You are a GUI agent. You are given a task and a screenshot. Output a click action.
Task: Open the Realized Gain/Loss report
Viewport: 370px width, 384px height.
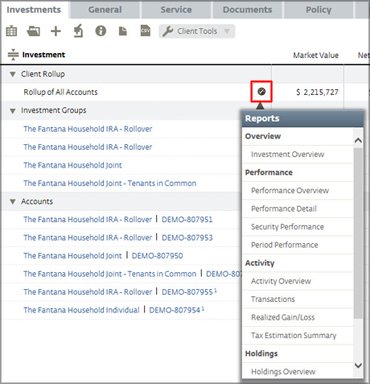pyautogui.click(x=283, y=317)
